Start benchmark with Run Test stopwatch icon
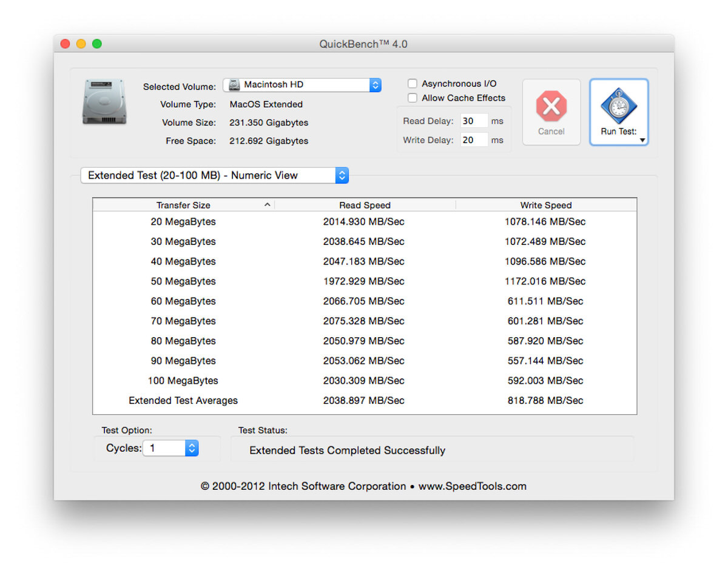 pyautogui.click(x=618, y=106)
